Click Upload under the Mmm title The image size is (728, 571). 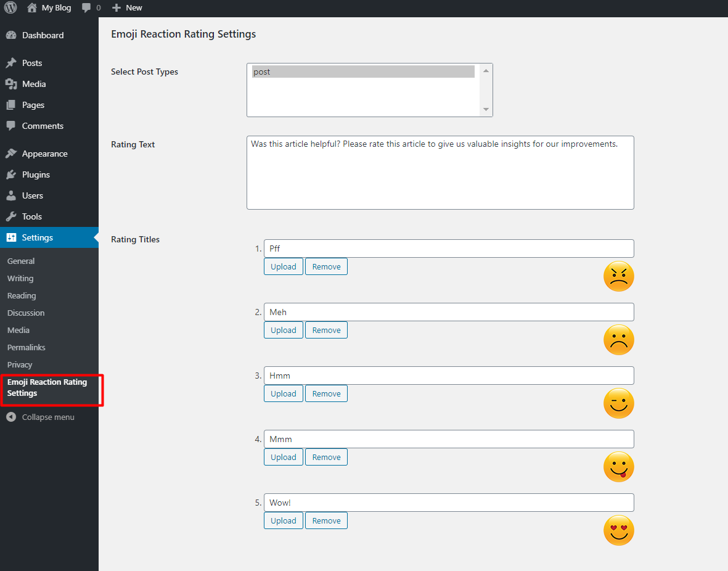click(x=283, y=457)
